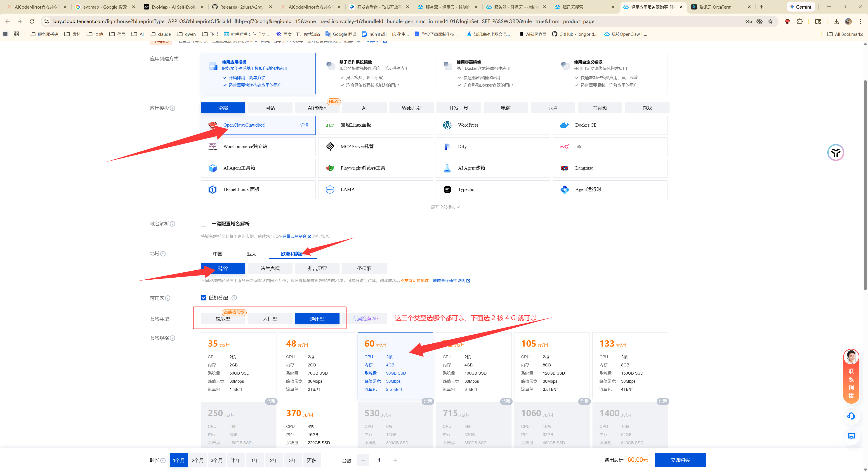
Task: Select the 基于操作系统镜像 creation method
Action: [375, 73]
